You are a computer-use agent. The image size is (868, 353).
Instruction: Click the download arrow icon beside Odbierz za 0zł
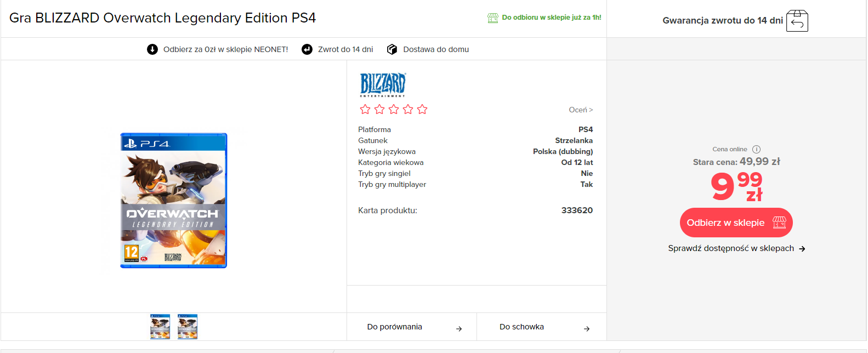click(x=152, y=49)
